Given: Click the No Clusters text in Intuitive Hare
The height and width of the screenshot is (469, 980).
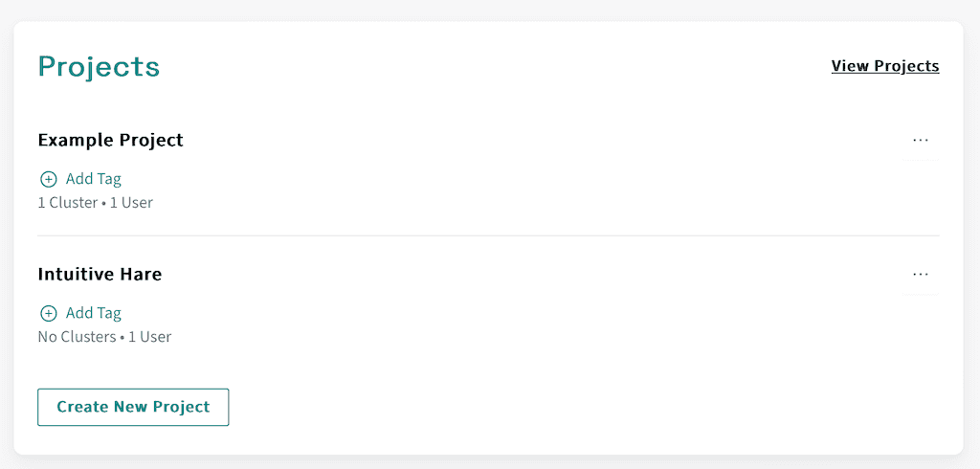Looking at the screenshot, I should click(76, 337).
